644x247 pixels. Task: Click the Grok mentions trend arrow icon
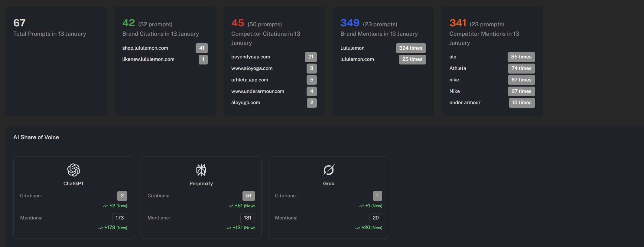click(357, 228)
